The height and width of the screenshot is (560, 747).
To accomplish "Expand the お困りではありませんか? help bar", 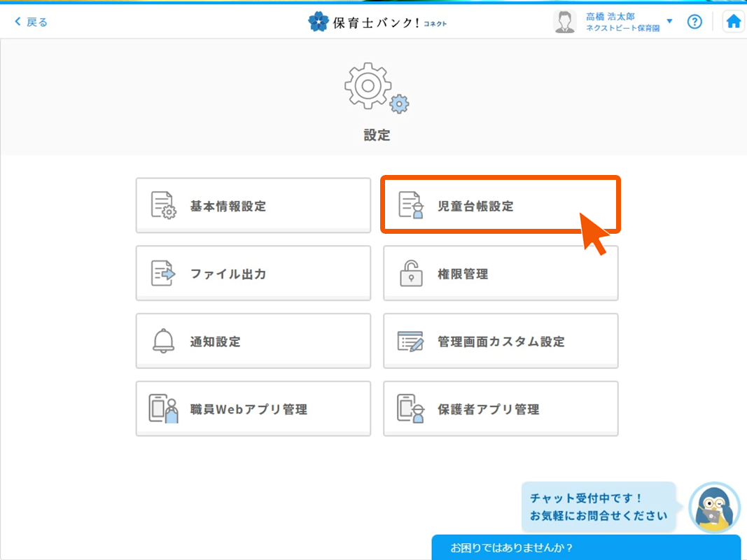I will point(585,547).
